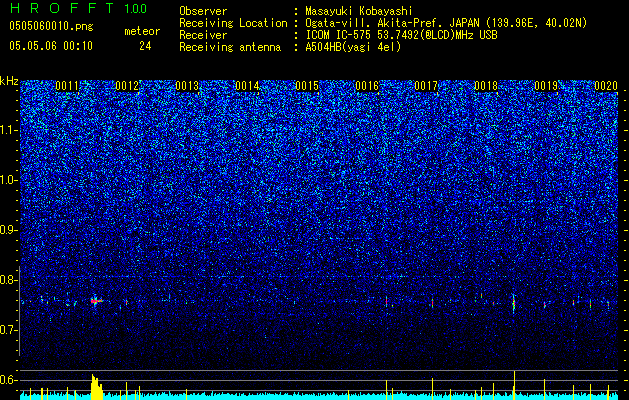Click the 0012 time marker
Image resolution: width=629 pixels, height=400 pixels.
[127, 86]
